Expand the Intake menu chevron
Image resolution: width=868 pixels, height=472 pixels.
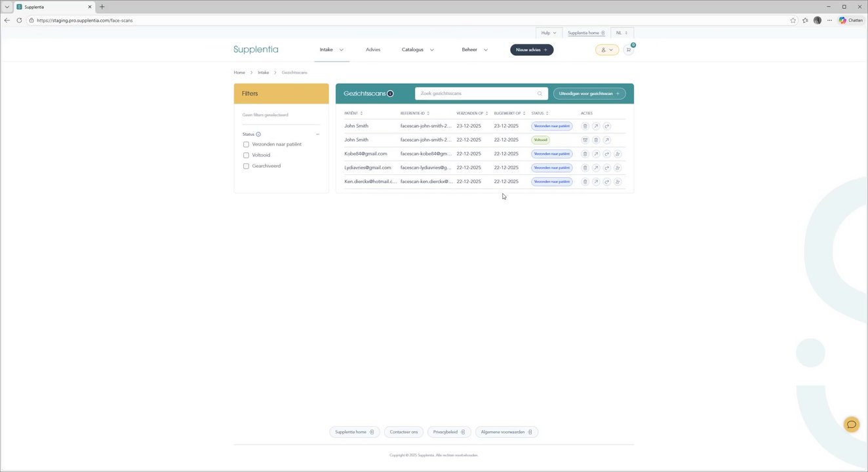[x=342, y=50]
